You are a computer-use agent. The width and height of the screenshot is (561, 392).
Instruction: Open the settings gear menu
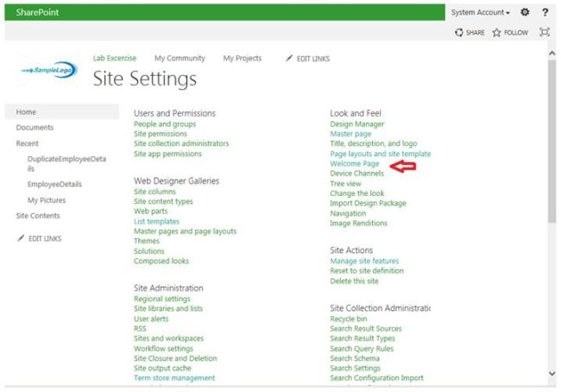point(525,12)
